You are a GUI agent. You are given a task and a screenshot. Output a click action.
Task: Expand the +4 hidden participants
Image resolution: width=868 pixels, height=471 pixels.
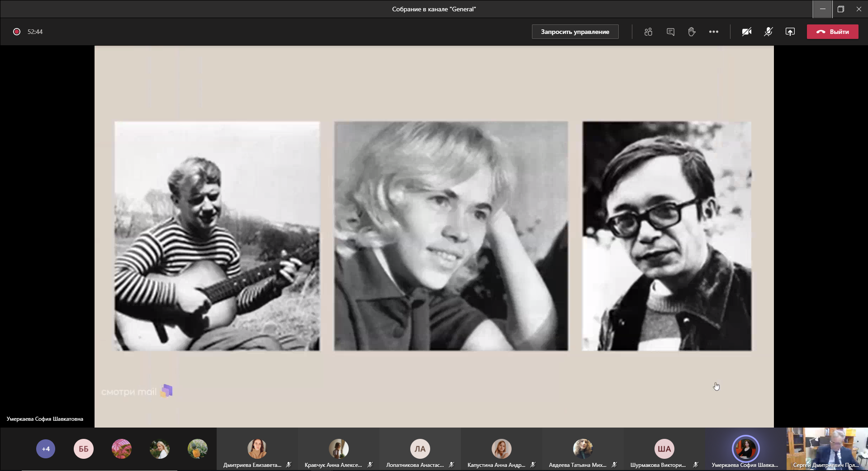coord(46,449)
